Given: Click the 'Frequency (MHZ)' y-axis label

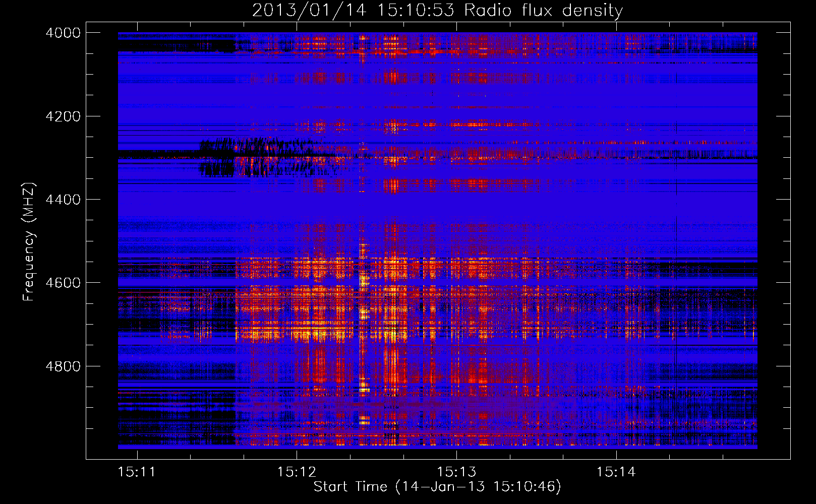Looking at the screenshot, I should [29, 242].
